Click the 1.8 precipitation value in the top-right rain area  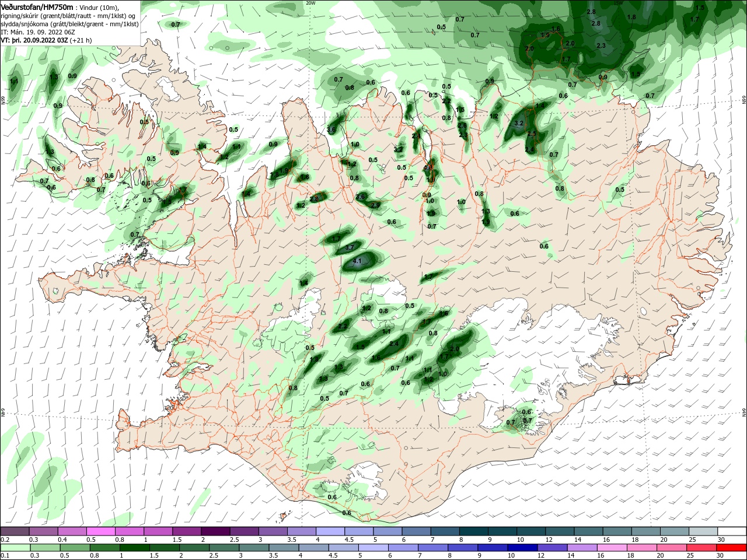pos(631,17)
